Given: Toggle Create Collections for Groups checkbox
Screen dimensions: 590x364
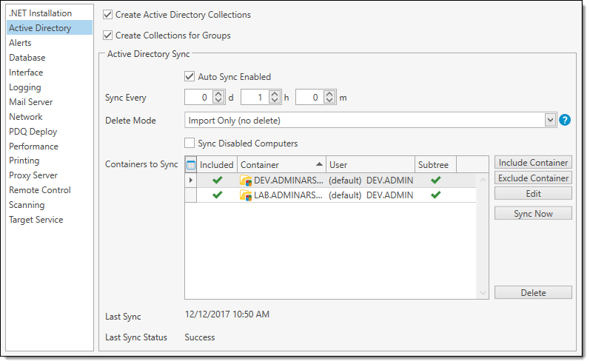Looking at the screenshot, I should [x=109, y=36].
